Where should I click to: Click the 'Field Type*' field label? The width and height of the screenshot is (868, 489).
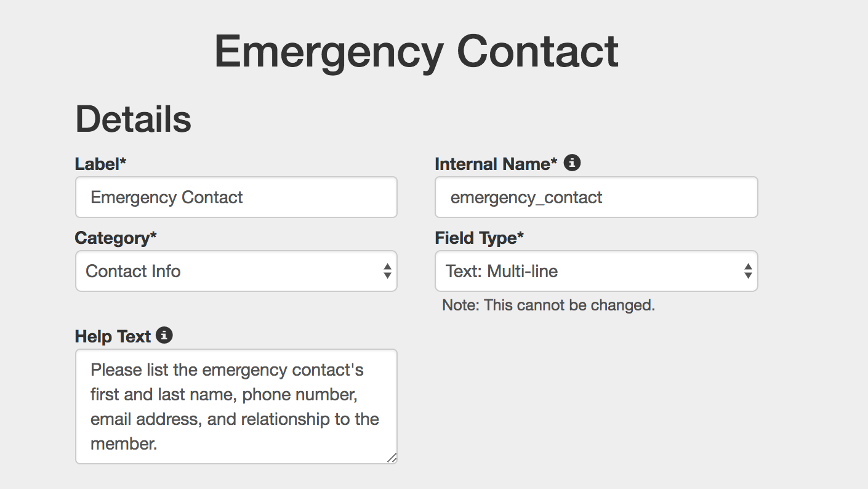480,238
